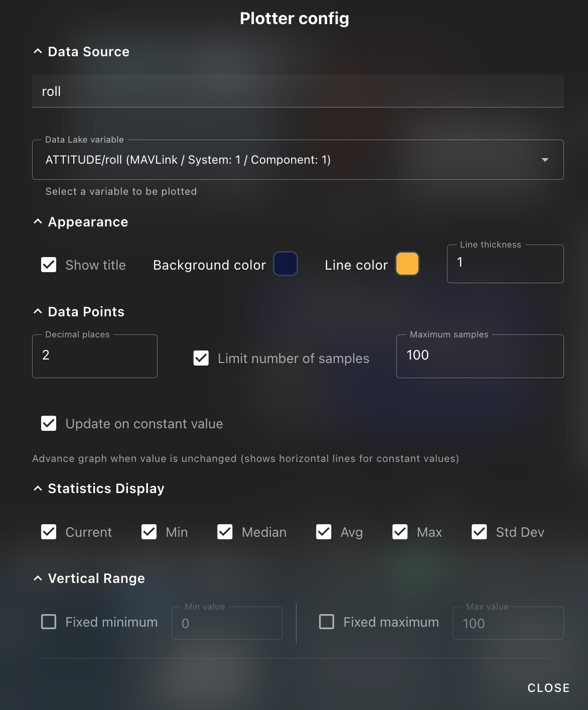
Task: Open the Background color swatch
Action: tap(285, 264)
